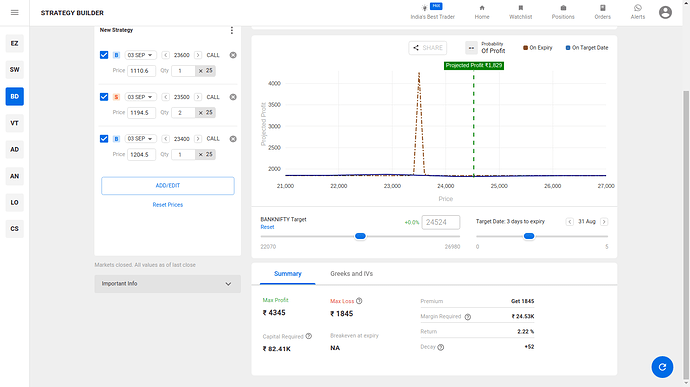Viewport: 690px width, 387px height.
Task: Select the VT sidebar item
Action: pos(15,123)
